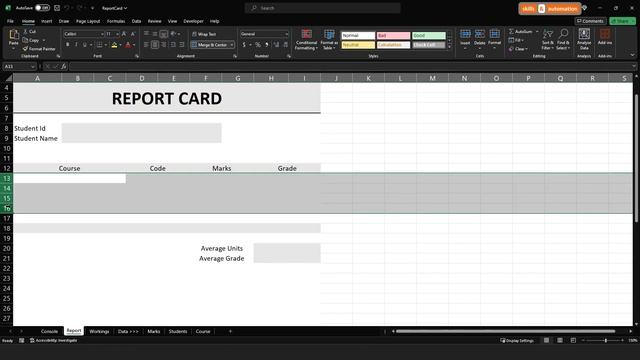Viewport: 640px width, 360px height.
Task: Open Sort & Filter options
Action: click(x=548, y=40)
